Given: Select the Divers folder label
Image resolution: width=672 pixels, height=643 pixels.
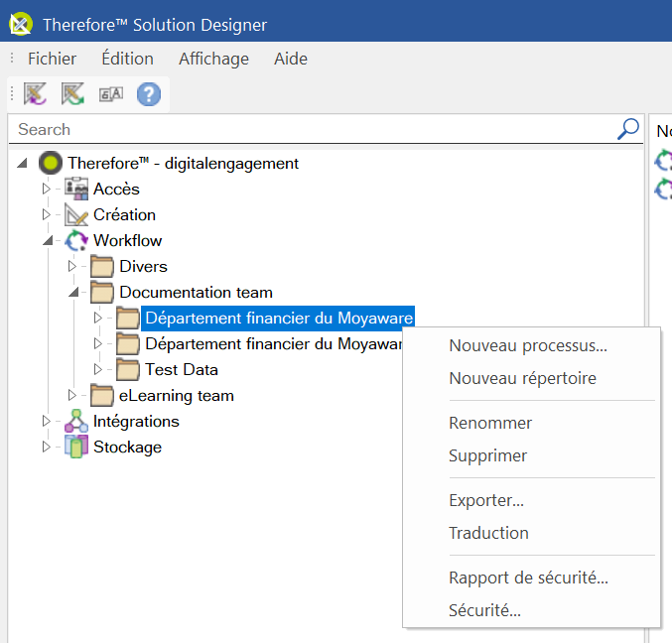Looking at the screenshot, I should (143, 266).
